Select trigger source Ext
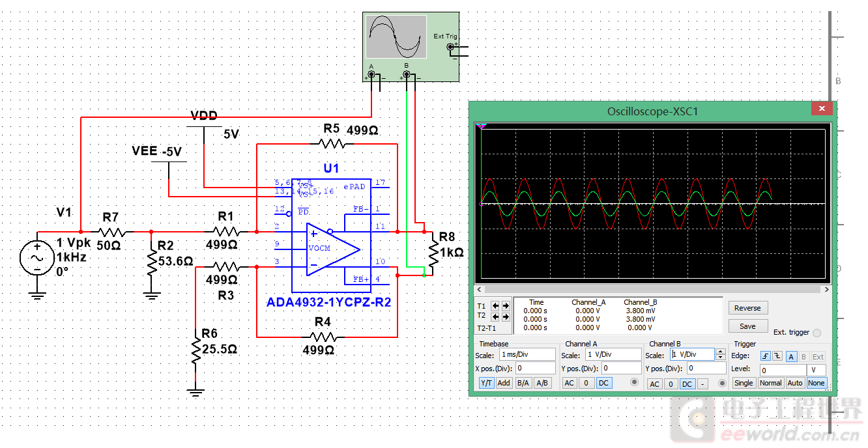The width and height of the screenshot is (868, 448). [818, 356]
